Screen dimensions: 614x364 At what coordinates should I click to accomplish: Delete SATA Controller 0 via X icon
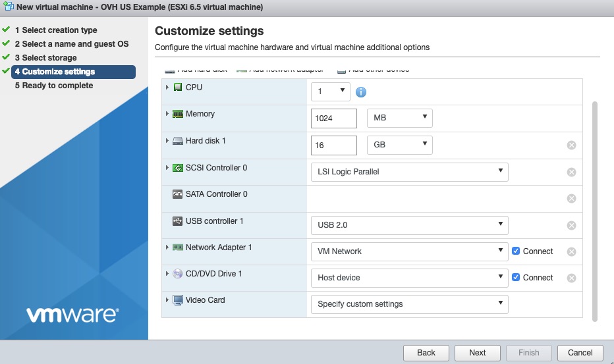pyautogui.click(x=571, y=199)
